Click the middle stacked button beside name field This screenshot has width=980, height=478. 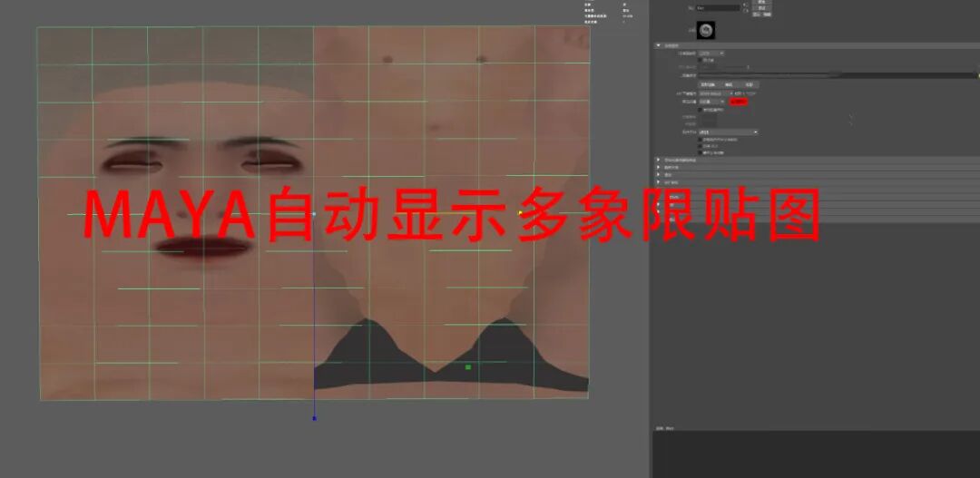761,8
